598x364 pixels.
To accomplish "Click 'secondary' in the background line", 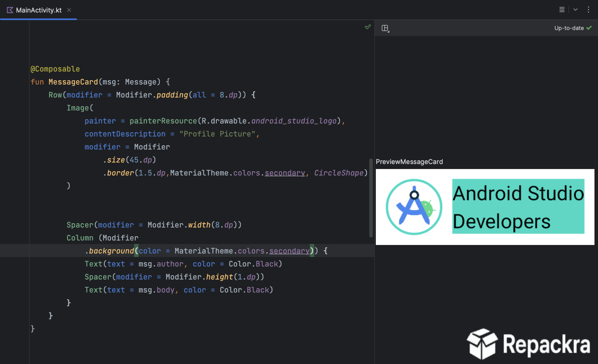I will click(x=289, y=251).
